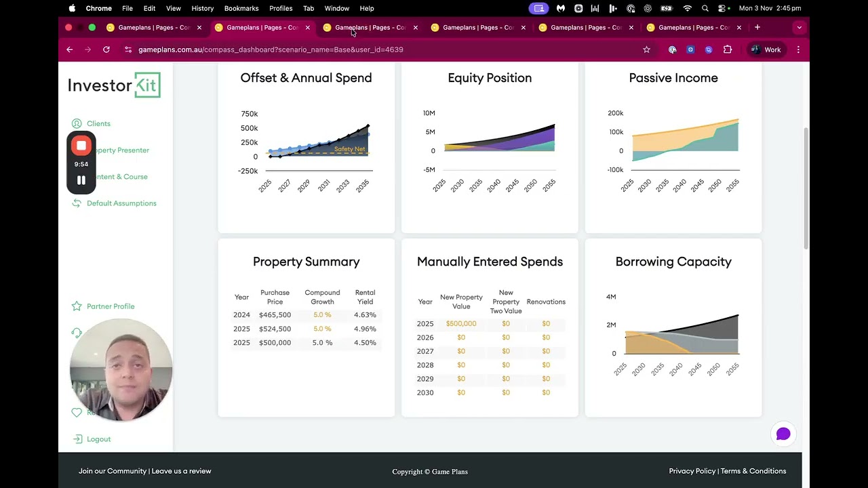Expand the tab search dropdown arrow

click(800, 27)
